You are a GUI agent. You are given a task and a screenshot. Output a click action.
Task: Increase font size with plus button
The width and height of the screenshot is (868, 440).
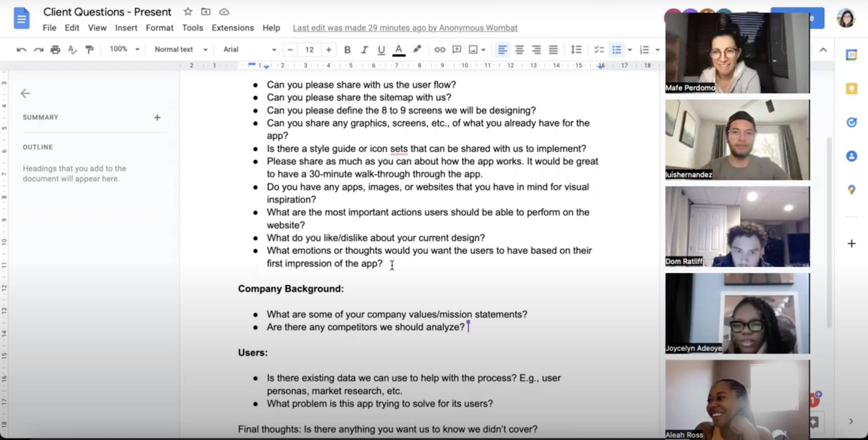coord(329,50)
